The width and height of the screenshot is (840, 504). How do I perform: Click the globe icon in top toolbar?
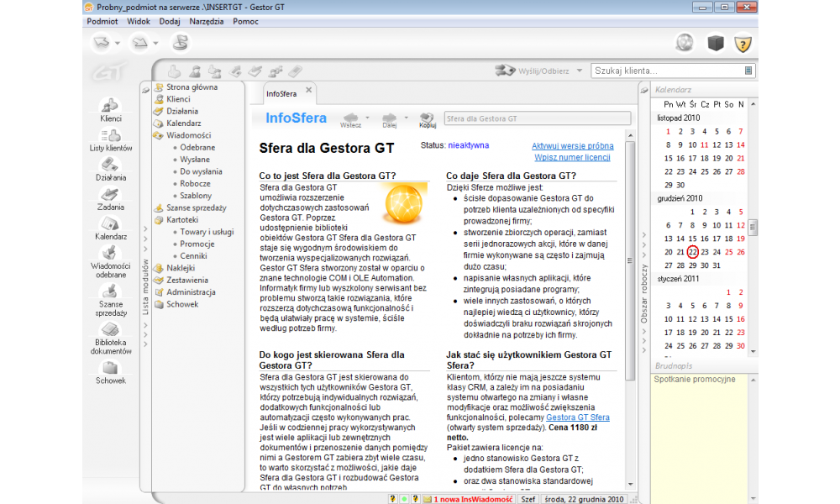click(x=685, y=43)
